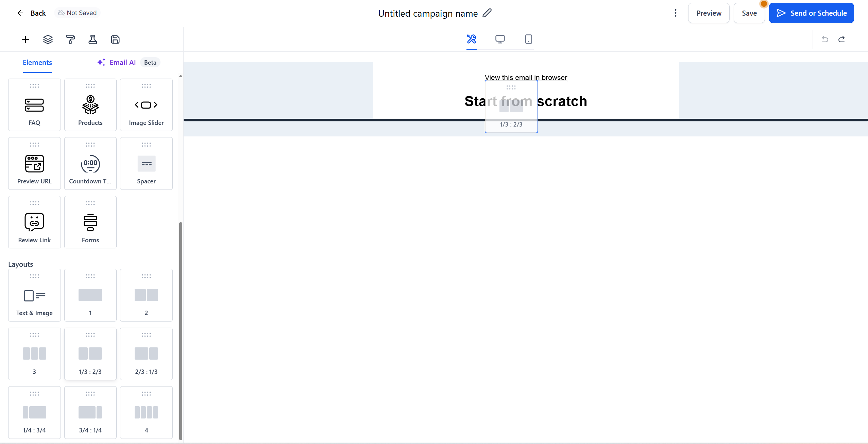Viewport: 868px width, 444px height.
Task: Select the design tools editor mode
Action: click(471, 39)
